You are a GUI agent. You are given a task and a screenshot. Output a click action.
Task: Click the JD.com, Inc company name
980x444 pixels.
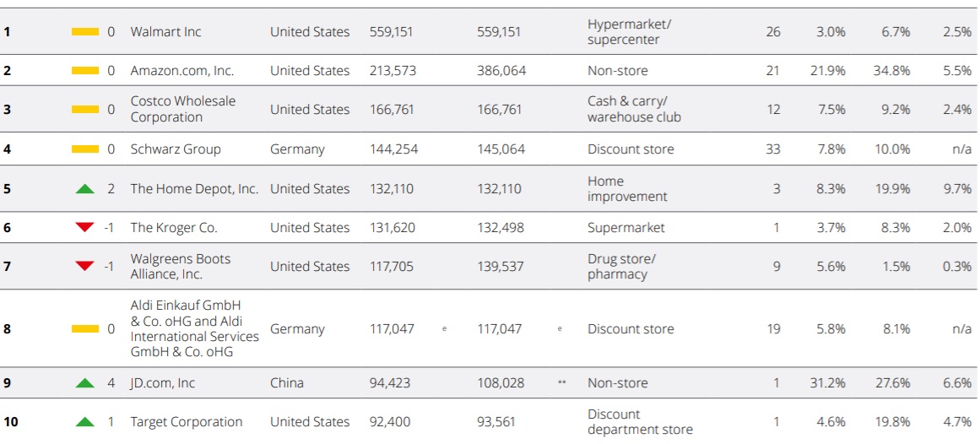163,382
